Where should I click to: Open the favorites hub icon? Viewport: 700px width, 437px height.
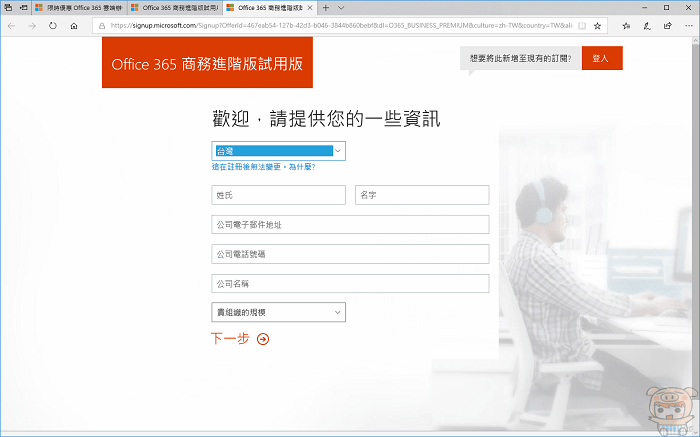pyautogui.click(x=626, y=26)
